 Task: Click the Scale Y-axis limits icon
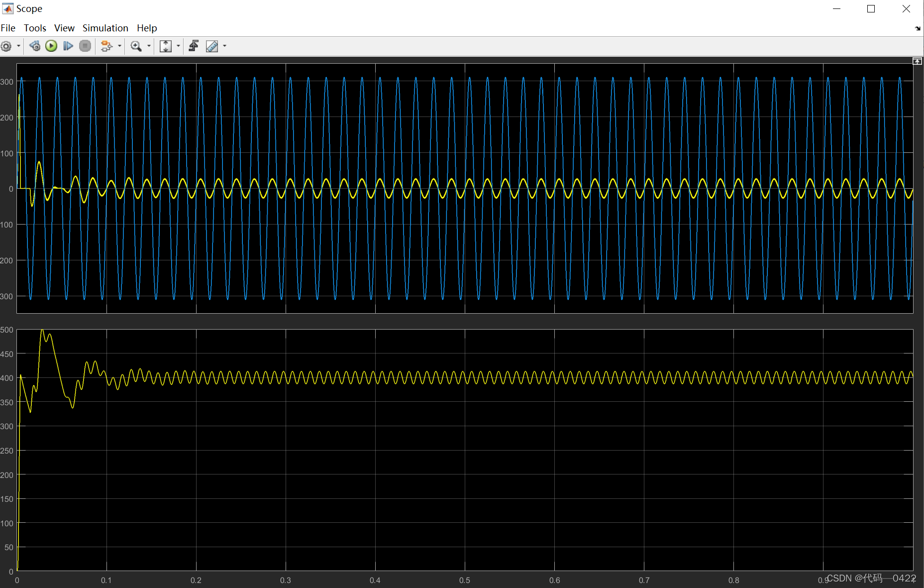tap(165, 46)
